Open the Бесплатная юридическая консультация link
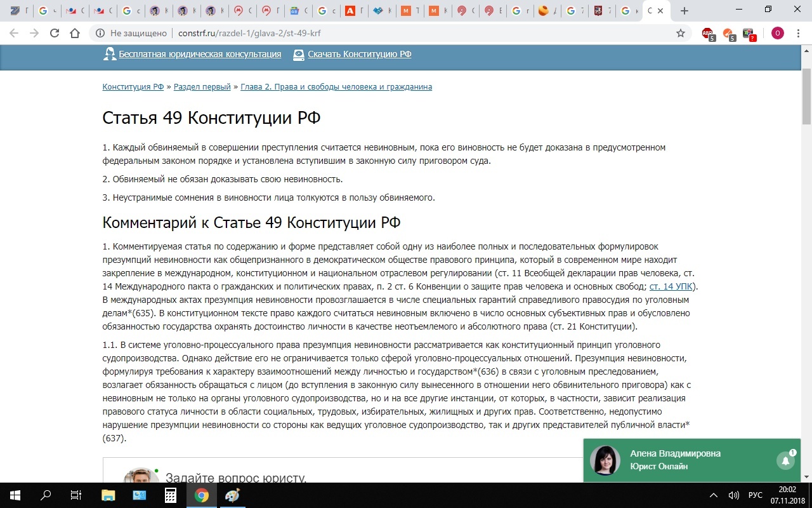 (200, 54)
